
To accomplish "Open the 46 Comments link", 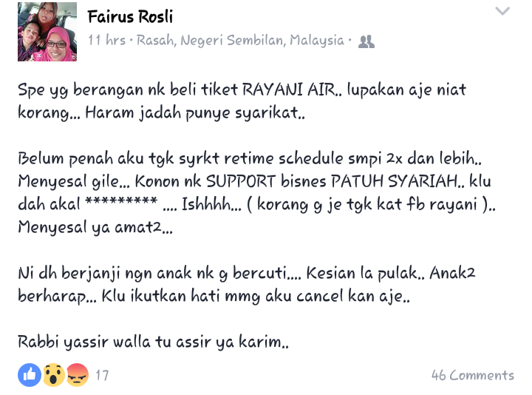I will pyautogui.click(x=473, y=375).
